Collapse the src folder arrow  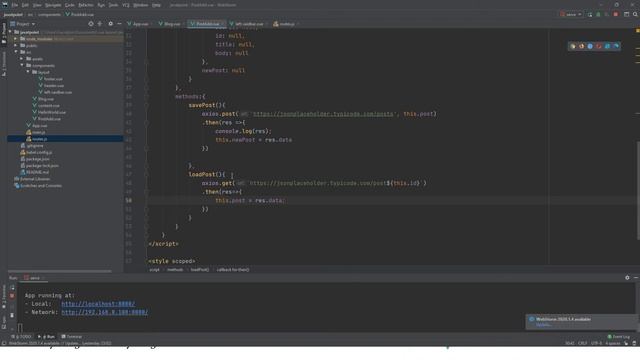coord(16,52)
